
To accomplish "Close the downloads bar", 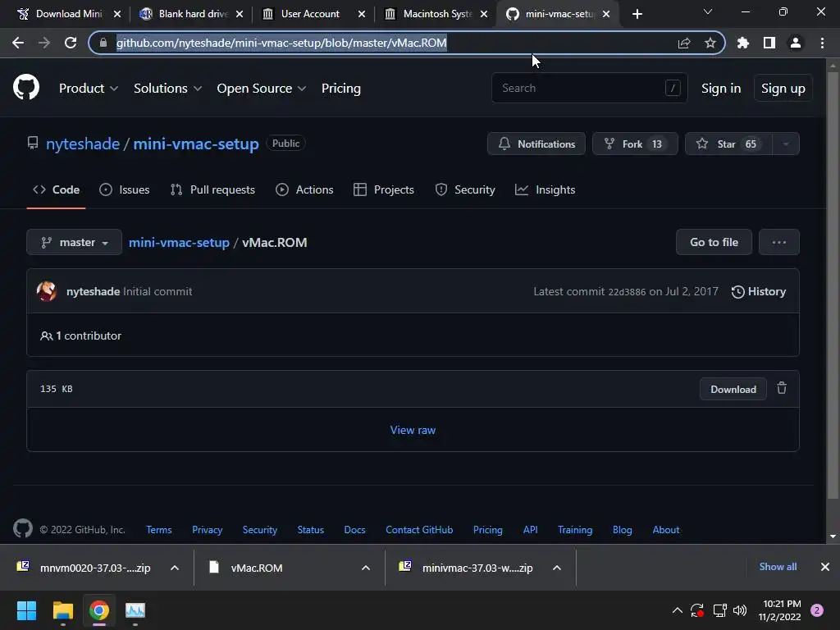I will [825, 567].
